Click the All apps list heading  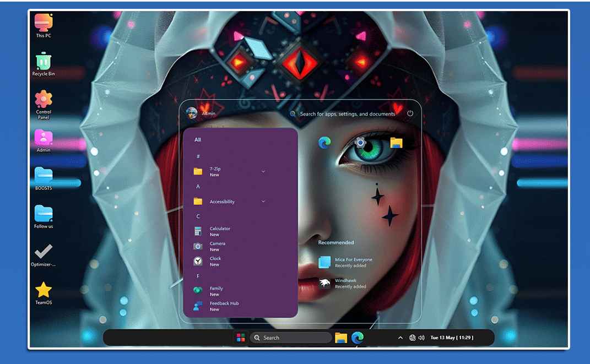point(198,140)
